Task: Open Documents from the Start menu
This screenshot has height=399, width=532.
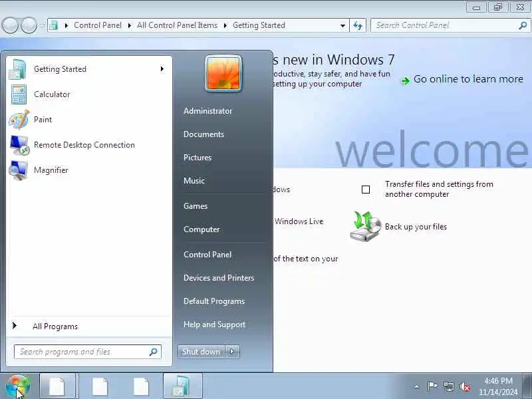Action: [x=203, y=134]
